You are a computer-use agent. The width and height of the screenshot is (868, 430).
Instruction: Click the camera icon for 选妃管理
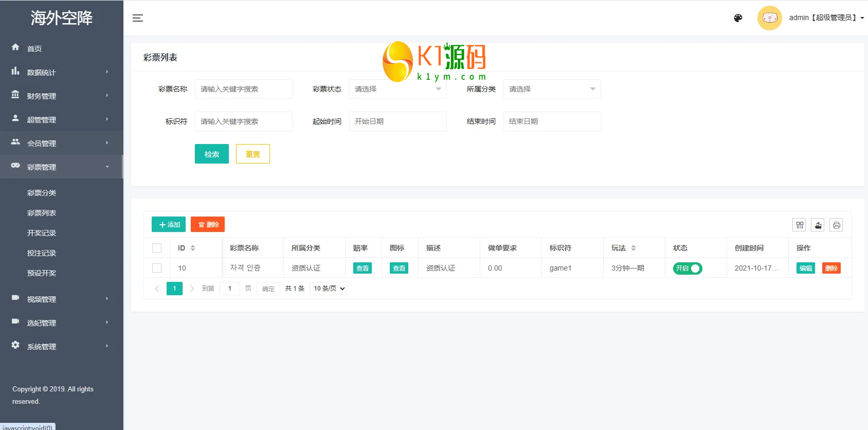pos(15,321)
